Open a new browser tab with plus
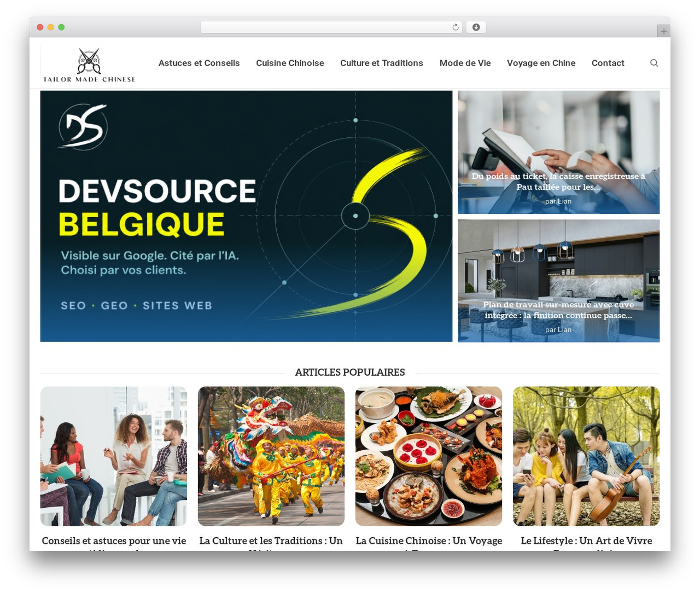This screenshot has width=700, height=593. click(x=663, y=31)
